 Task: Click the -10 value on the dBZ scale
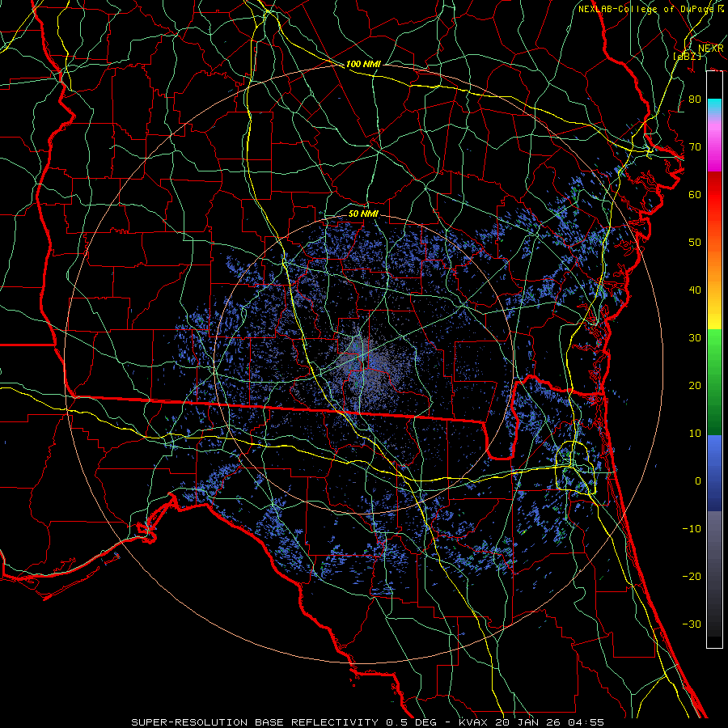692,529
